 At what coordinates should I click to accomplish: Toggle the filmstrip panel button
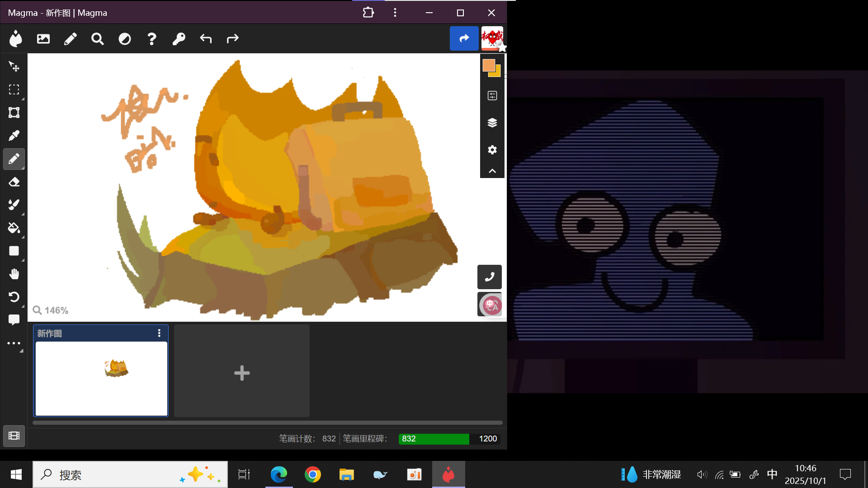click(14, 436)
